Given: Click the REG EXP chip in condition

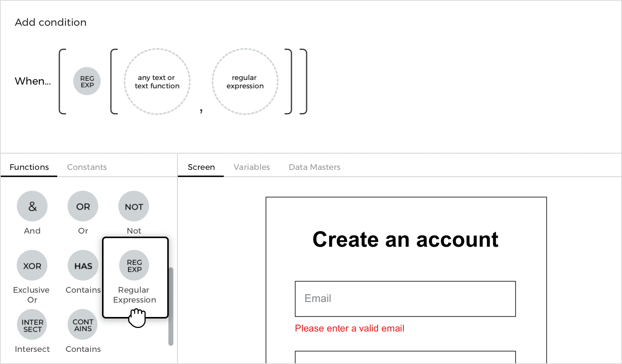Looking at the screenshot, I should coord(87,81).
